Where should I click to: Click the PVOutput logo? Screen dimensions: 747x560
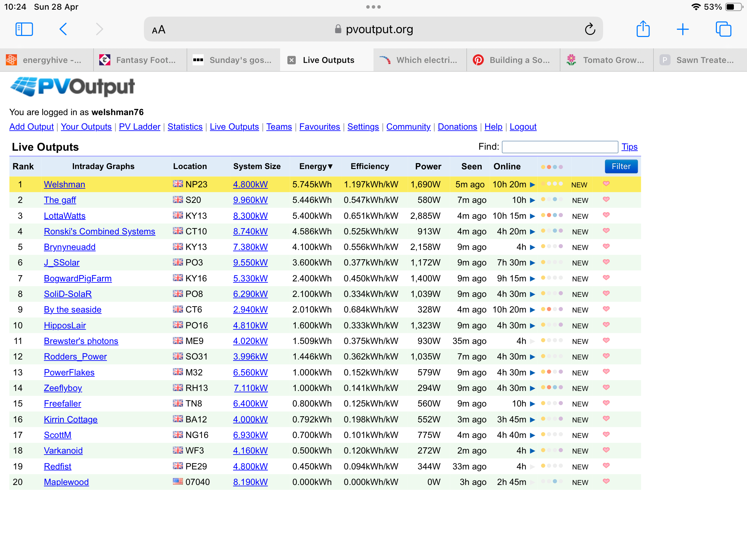pyautogui.click(x=72, y=87)
